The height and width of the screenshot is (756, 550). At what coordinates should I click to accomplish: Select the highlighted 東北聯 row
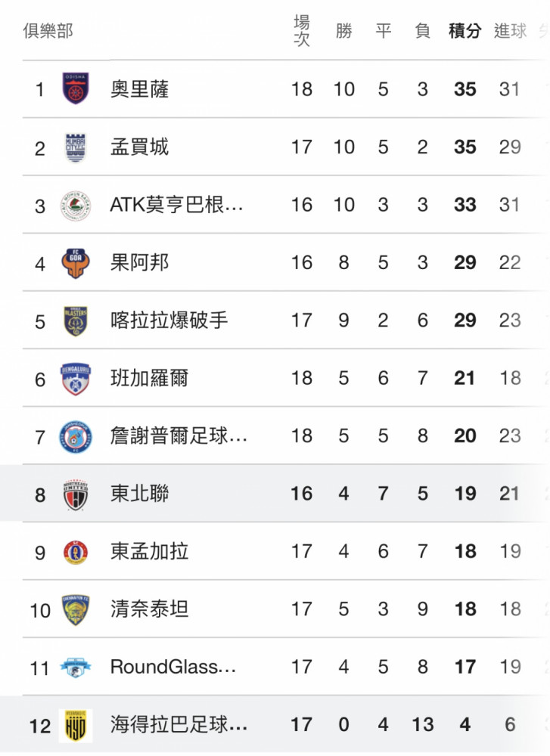[x=275, y=493]
